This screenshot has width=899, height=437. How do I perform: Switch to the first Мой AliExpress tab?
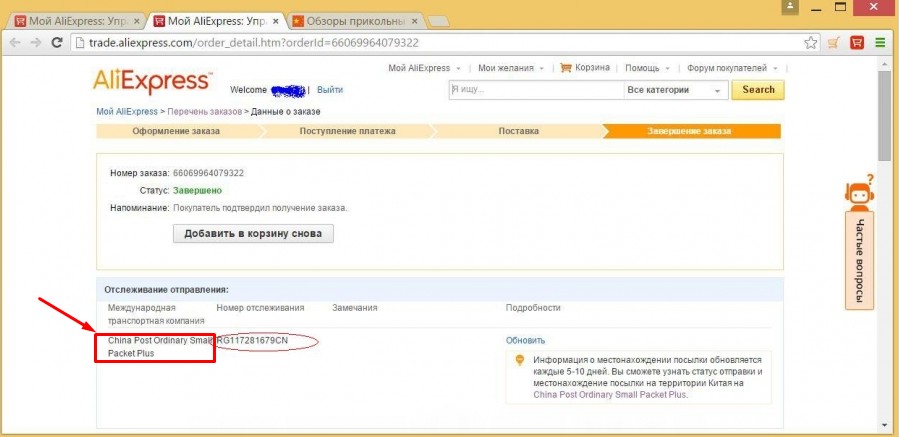click(75, 21)
